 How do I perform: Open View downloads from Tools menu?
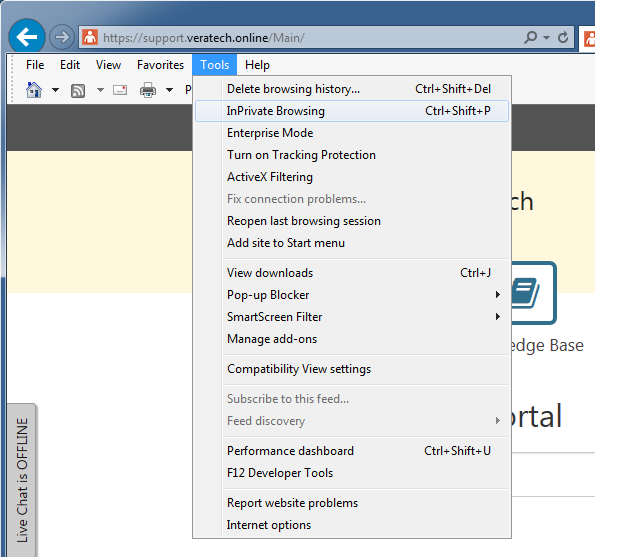(x=352, y=273)
